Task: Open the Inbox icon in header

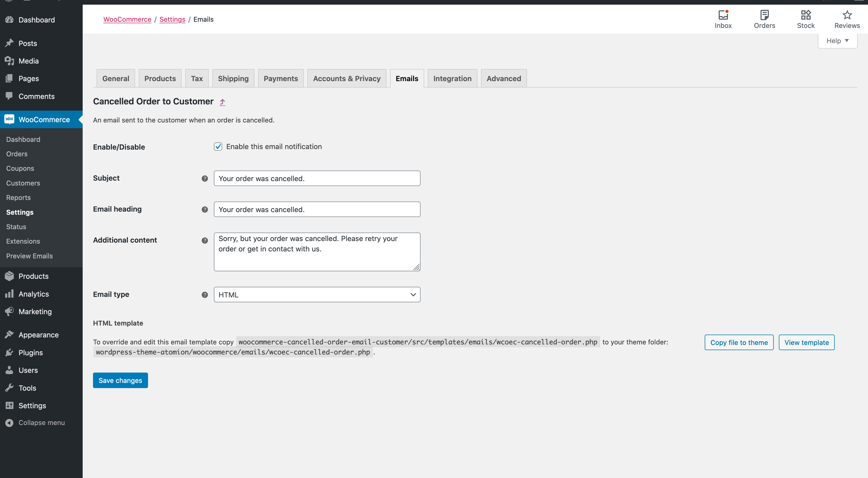Action: tap(723, 15)
